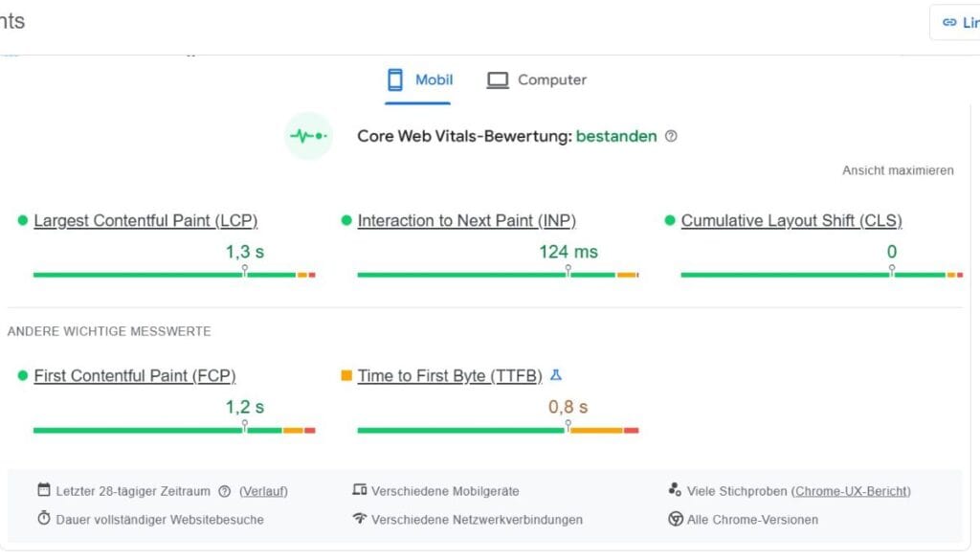Screen dimensions: 980x560
Task: Click the help icon beside 'bestanden'
Action: [x=671, y=136]
